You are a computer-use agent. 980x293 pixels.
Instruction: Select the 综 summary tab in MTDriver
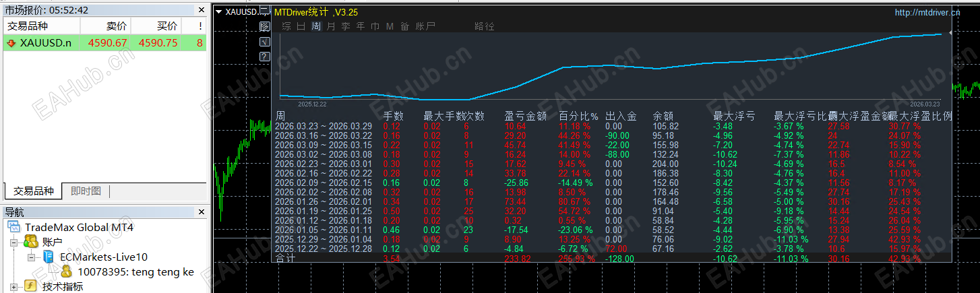[x=286, y=26]
